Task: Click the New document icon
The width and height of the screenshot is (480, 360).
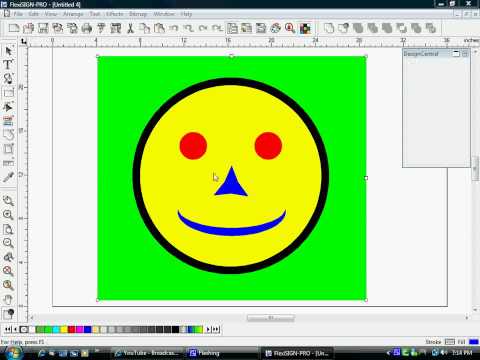Action: [x=14, y=28]
